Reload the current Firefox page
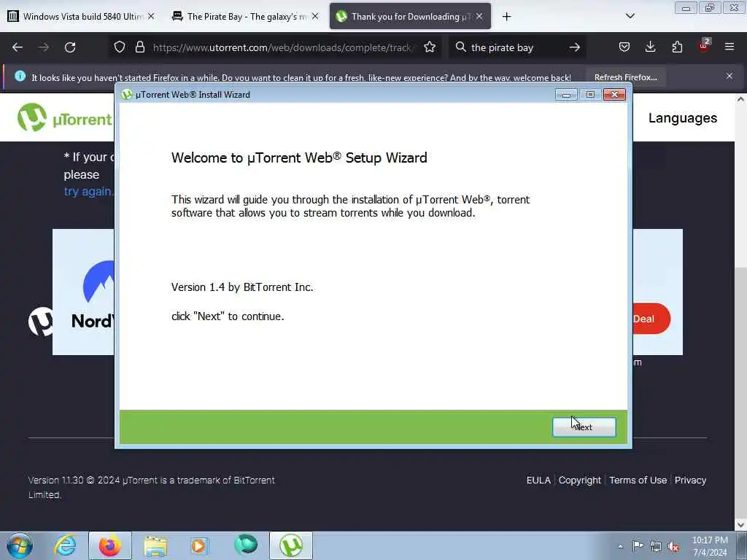Viewport: 747px width, 560px height. tap(70, 47)
